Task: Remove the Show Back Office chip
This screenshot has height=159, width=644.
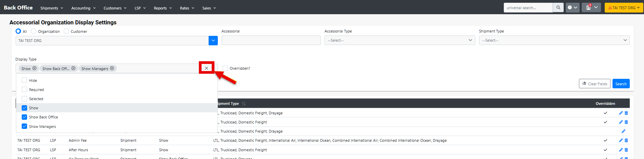Action: [x=73, y=68]
